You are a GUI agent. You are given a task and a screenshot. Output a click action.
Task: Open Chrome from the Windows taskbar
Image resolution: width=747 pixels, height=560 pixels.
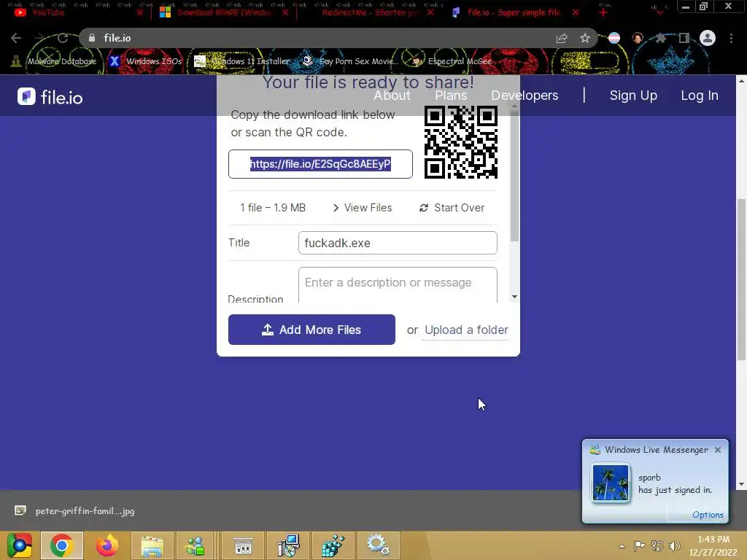(62, 545)
